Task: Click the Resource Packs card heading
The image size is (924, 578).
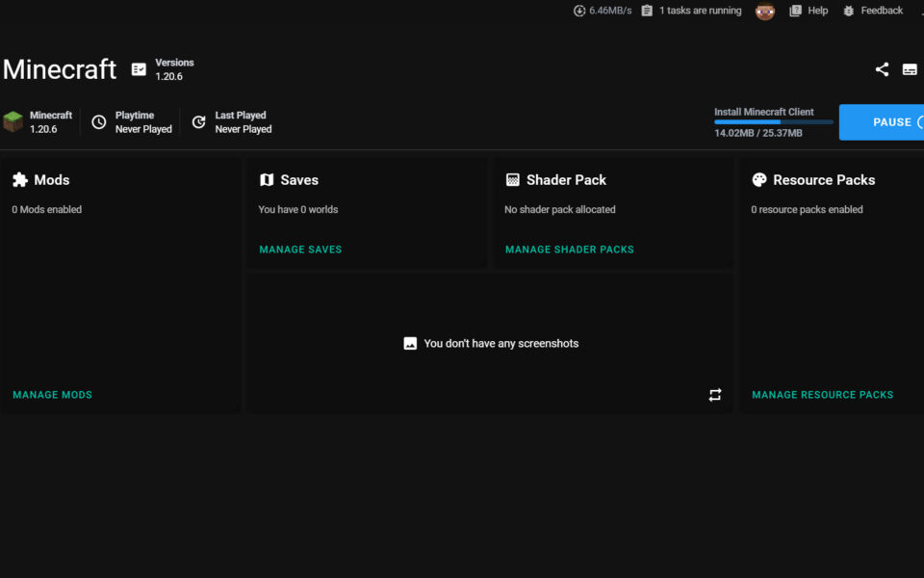Action: coord(824,180)
